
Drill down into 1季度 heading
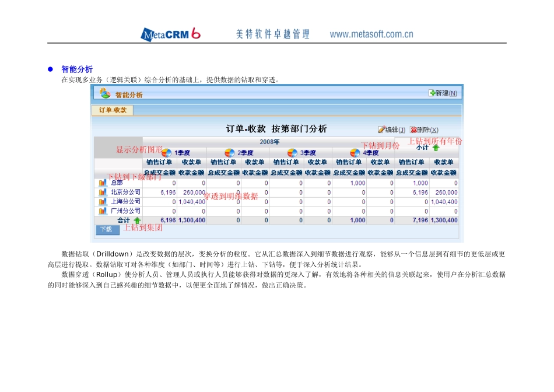183,153
